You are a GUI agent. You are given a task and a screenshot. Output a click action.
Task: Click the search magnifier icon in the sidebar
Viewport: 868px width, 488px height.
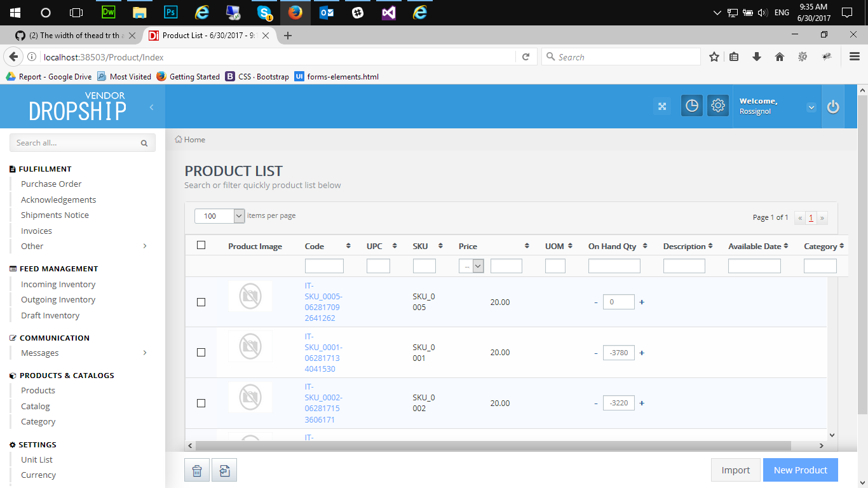pyautogui.click(x=144, y=143)
